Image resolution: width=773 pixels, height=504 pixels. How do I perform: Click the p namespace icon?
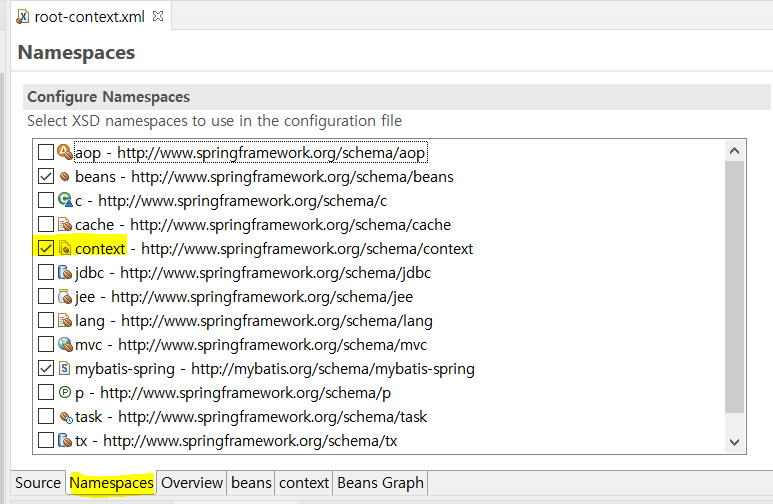point(65,392)
